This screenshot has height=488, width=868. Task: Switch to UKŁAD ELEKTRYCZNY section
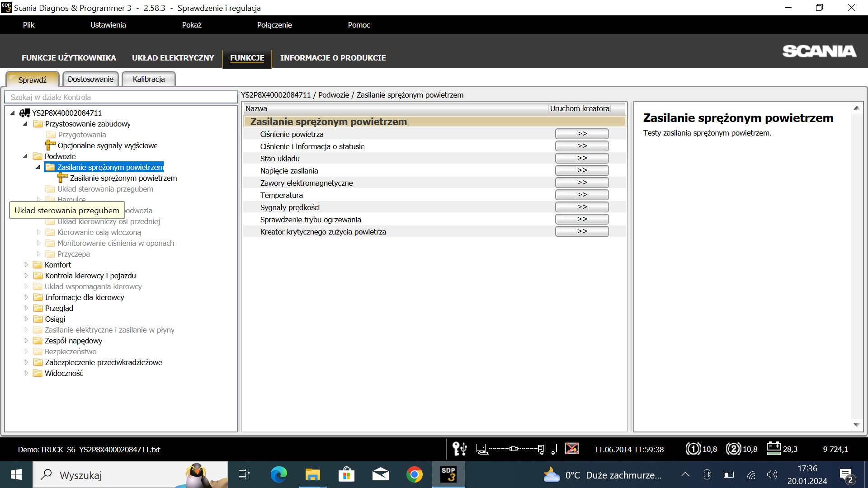point(173,58)
